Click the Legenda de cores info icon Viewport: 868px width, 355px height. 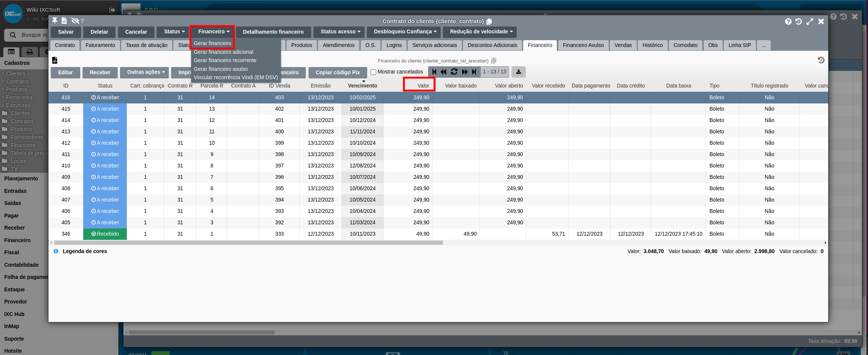pos(56,251)
